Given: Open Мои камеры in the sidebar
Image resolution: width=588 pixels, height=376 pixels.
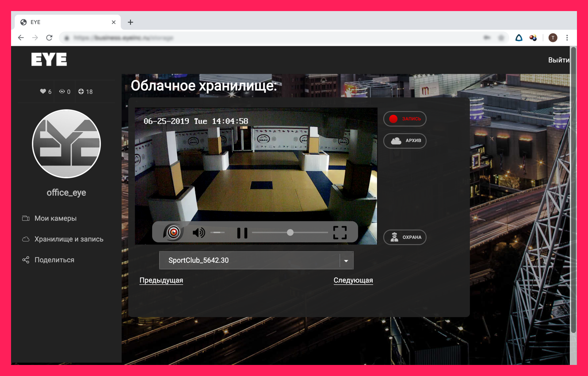Looking at the screenshot, I should (50, 219).
